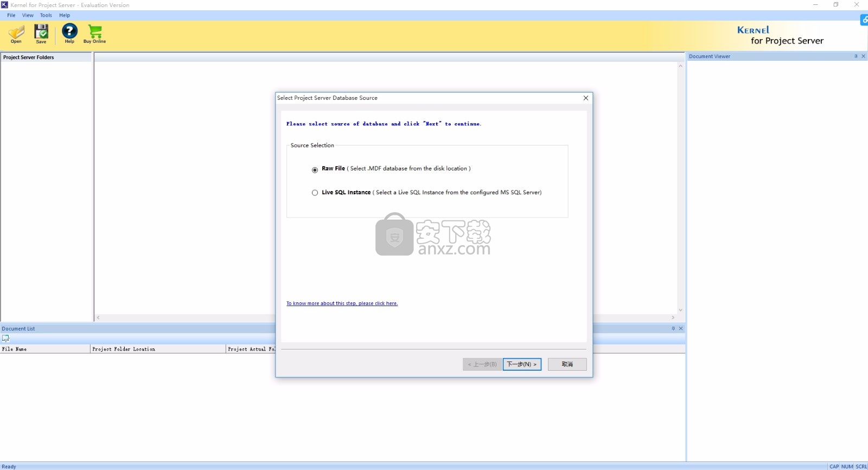Pin the Document Viewer panel

[856, 56]
